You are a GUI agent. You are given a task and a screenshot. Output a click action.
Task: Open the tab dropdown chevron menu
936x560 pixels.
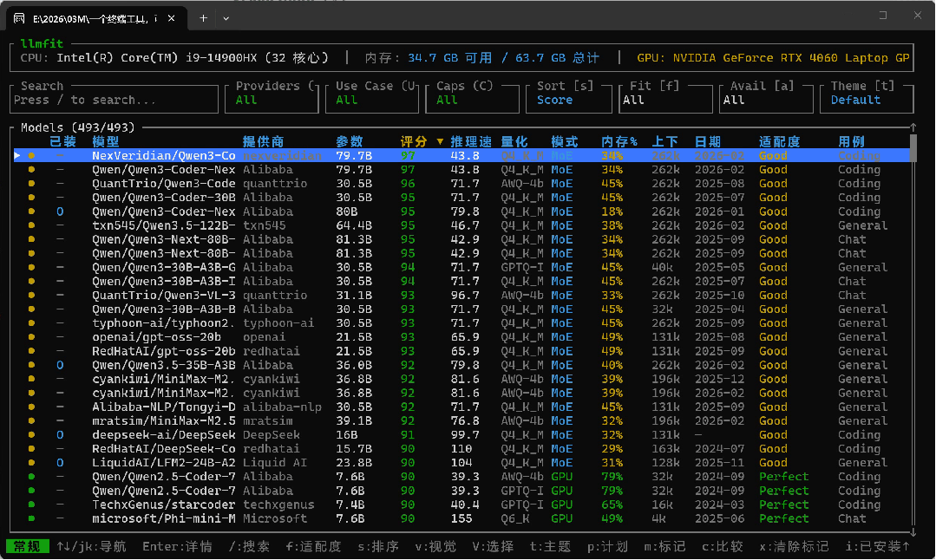pos(226,18)
